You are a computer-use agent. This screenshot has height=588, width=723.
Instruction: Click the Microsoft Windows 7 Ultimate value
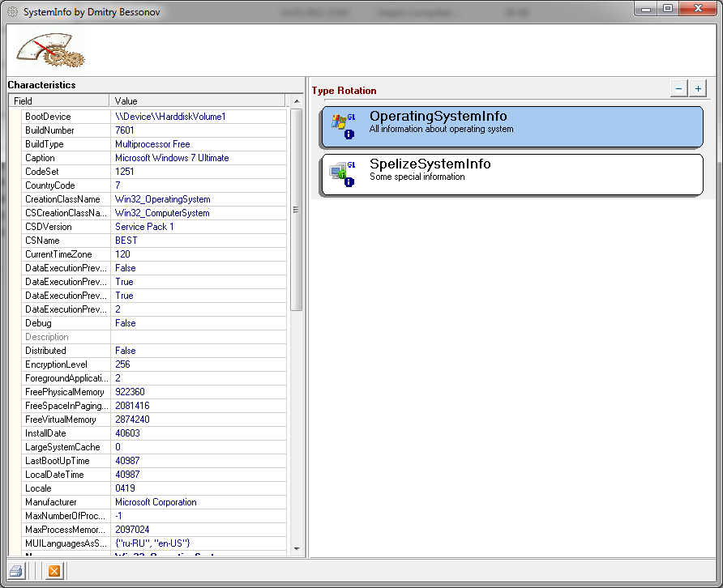coord(172,158)
